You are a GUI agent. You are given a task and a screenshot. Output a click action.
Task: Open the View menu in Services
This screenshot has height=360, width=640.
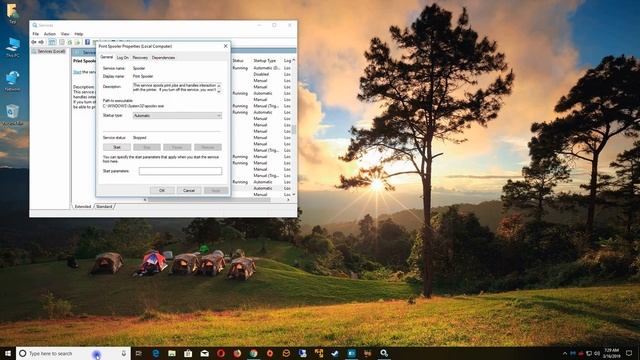click(65, 34)
